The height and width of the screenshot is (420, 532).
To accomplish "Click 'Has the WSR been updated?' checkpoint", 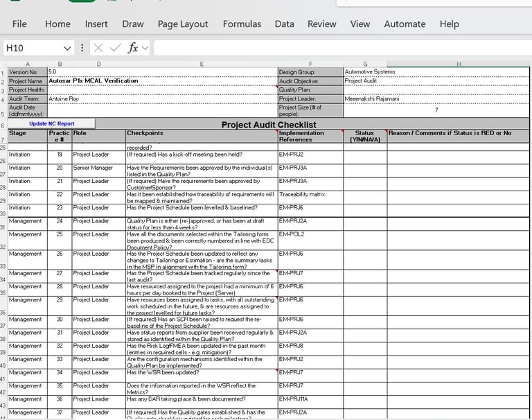I will 202,376.
